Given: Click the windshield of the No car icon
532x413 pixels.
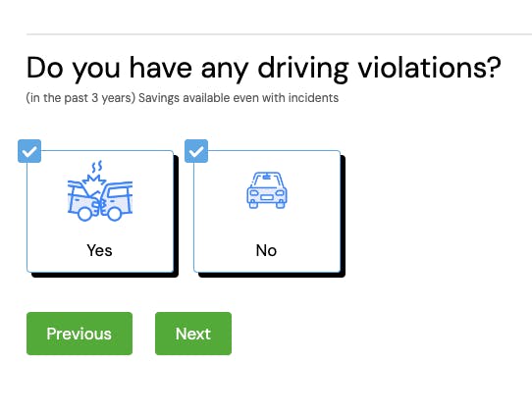Looking at the screenshot, I should click(267, 180).
